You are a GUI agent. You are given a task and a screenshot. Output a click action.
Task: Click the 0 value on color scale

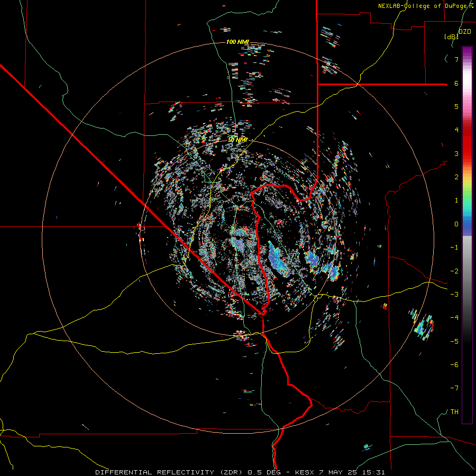(456, 224)
